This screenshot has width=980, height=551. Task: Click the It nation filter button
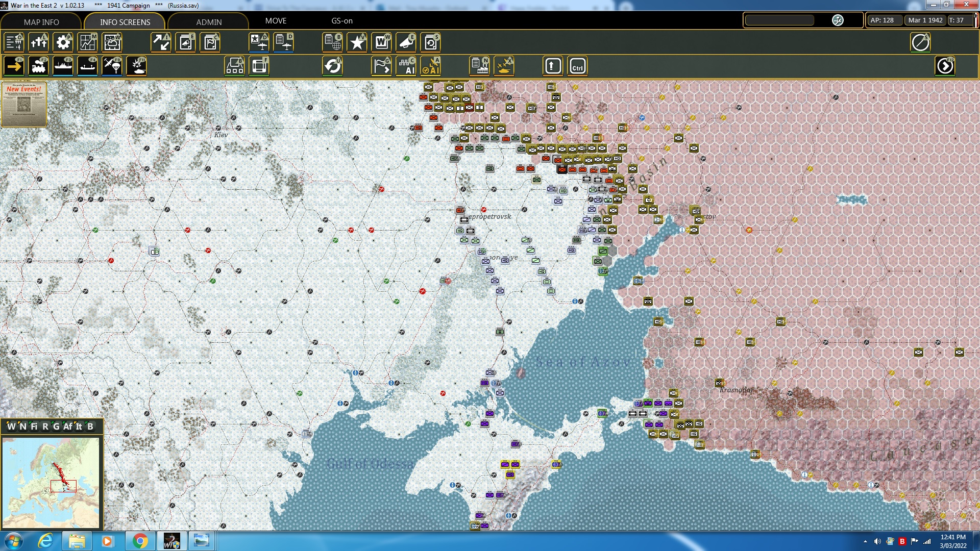point(79,427)
